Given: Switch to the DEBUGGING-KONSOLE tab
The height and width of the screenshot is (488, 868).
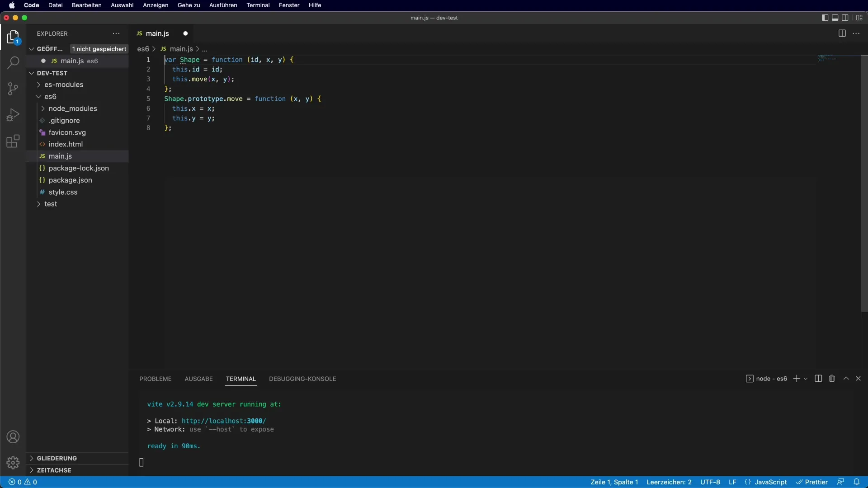Looking at the screenshot, I should pyautogui.click(x=302, y=379).
